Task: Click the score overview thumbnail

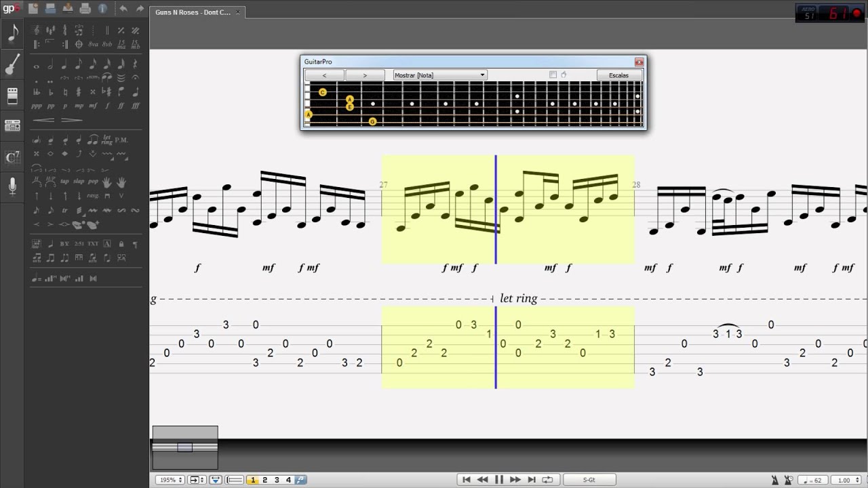Action: coord(185,447)
